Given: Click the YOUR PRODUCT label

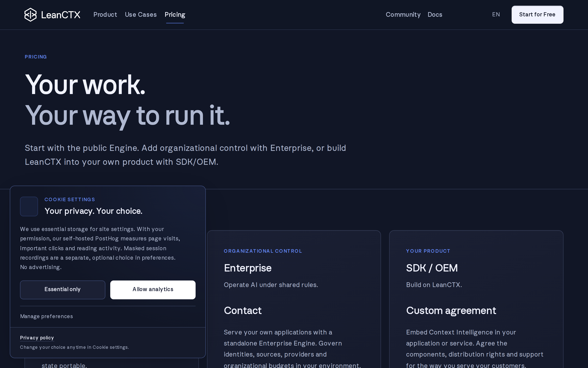Looking at the screenshot, I should pyautogui.click(x=428, y=251).
